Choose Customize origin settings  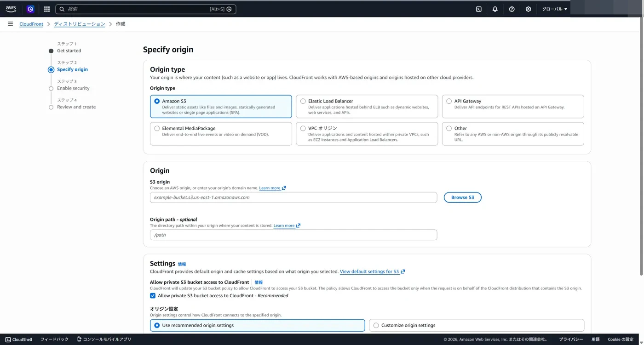(477, 325)
